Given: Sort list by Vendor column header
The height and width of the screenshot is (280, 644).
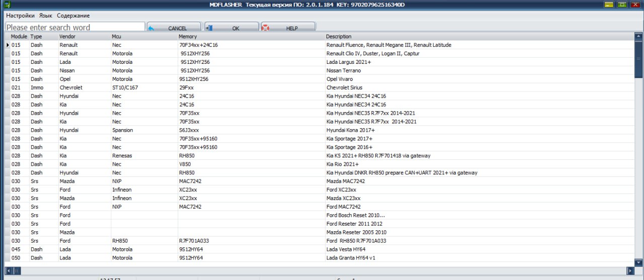Looking at the screenshot, I should point(67,37).
